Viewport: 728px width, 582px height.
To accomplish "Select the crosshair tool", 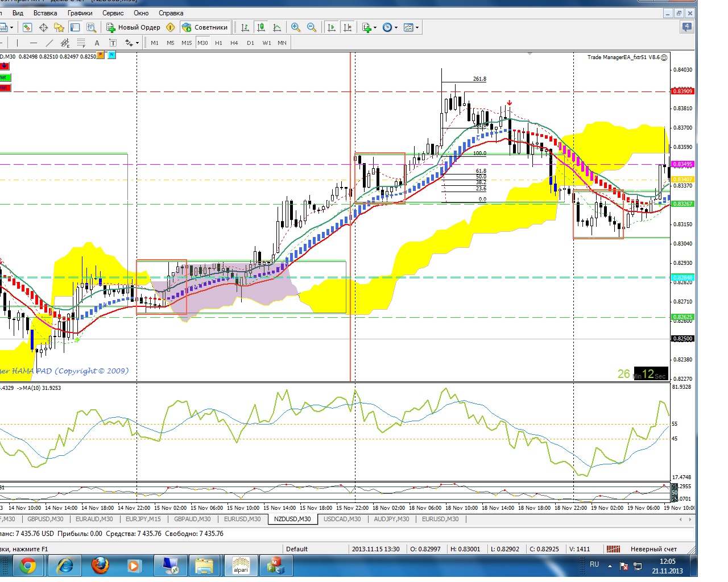I will 43,27.
